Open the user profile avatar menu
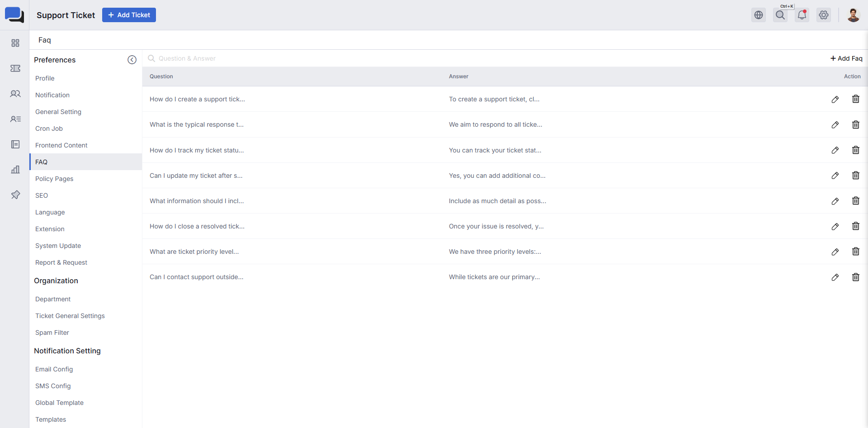 853,15
